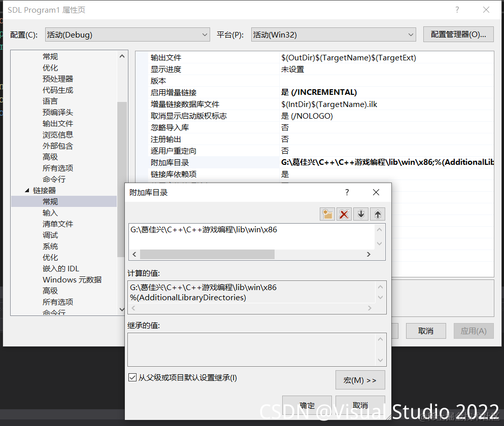This screenshot has width=504, height=426.
Task: Click the help question mark on the property page
Action: (x=456, y=10)
